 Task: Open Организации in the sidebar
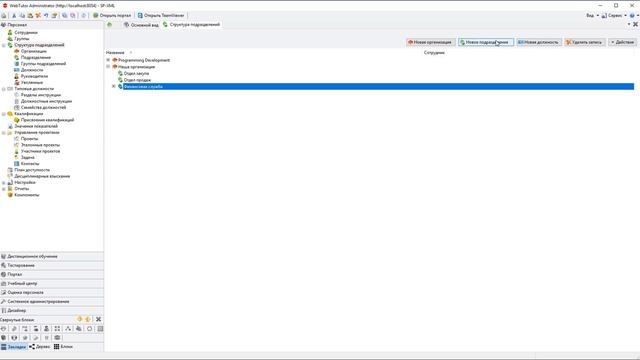[33, 51]
